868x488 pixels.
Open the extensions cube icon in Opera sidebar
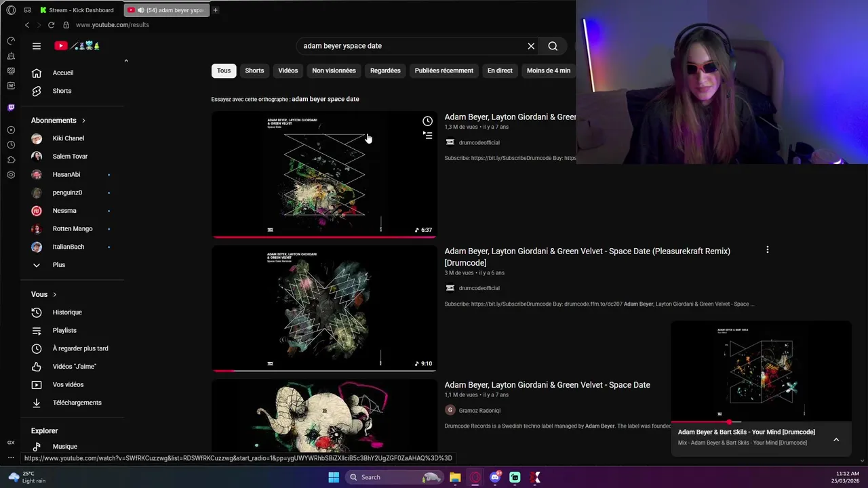[x=11, y=159]
